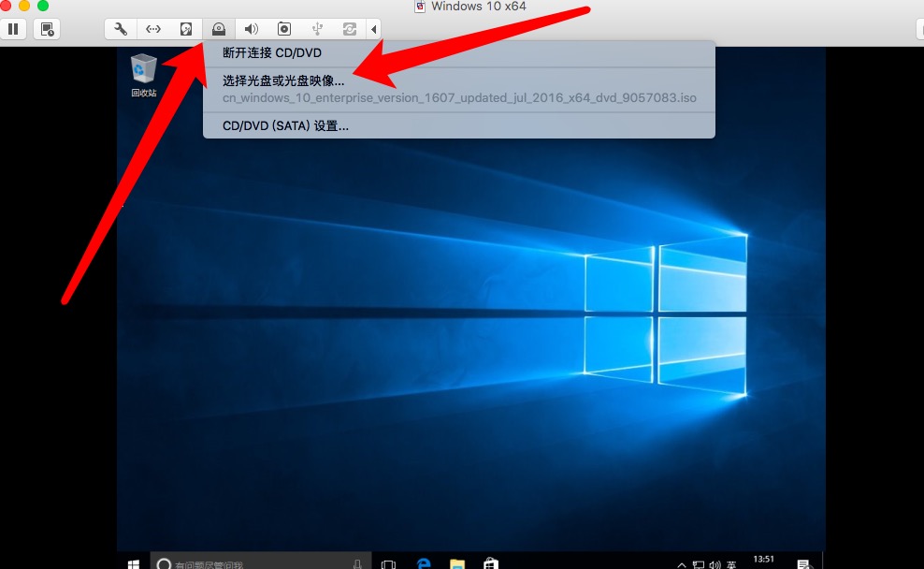This screenshot has width=924, height=569.
Task: Click the camera device icon
Action: click(284, 29)
